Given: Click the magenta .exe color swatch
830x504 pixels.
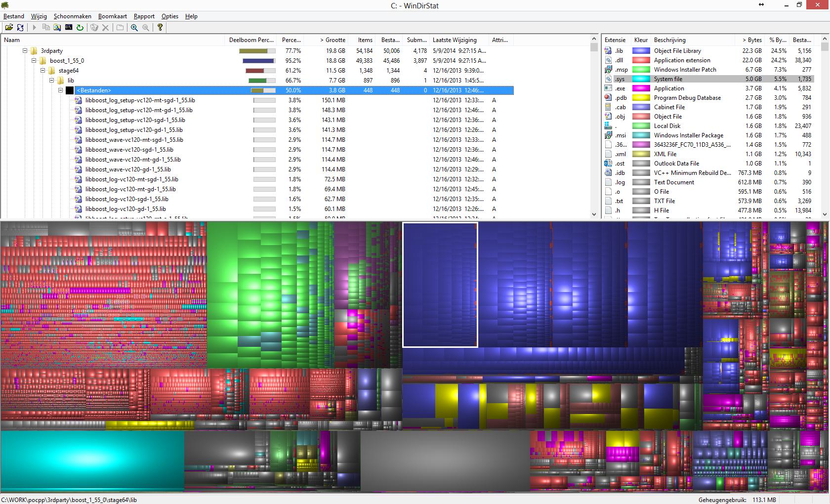Looking at the screenshot, I should click(641, 88).
